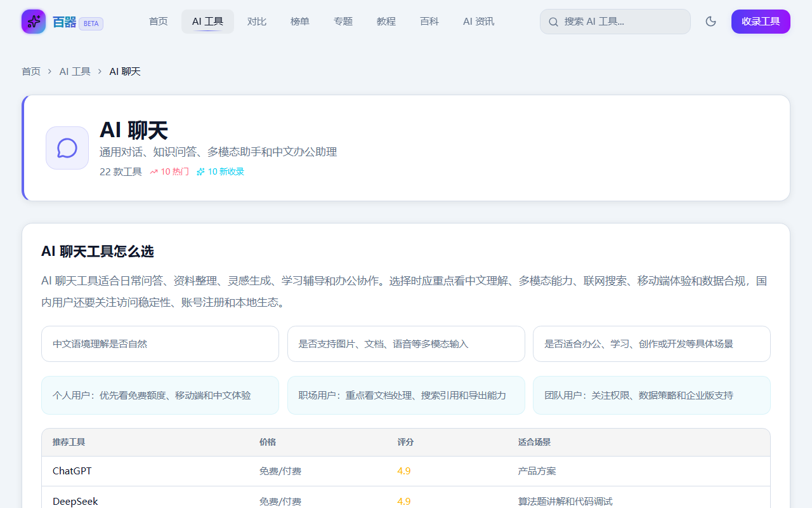Click the 搜索 AI 工具 search field
The image size is (812, 508).
(615, 22)
